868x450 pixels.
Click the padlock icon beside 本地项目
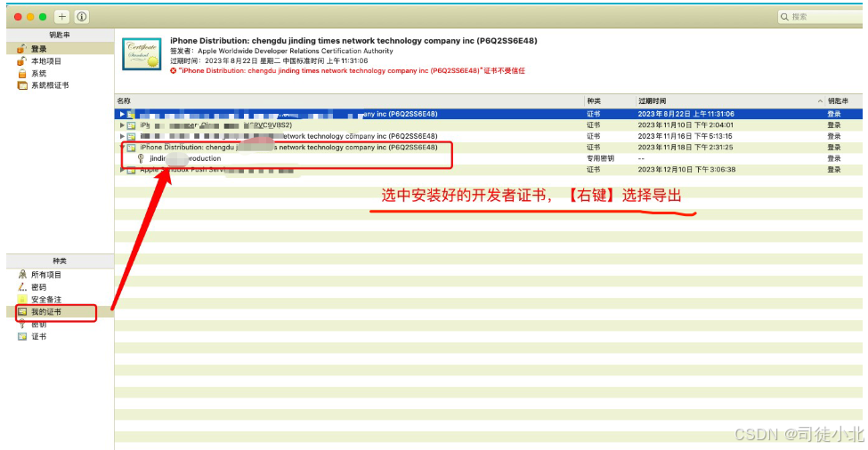pos(21,60)
